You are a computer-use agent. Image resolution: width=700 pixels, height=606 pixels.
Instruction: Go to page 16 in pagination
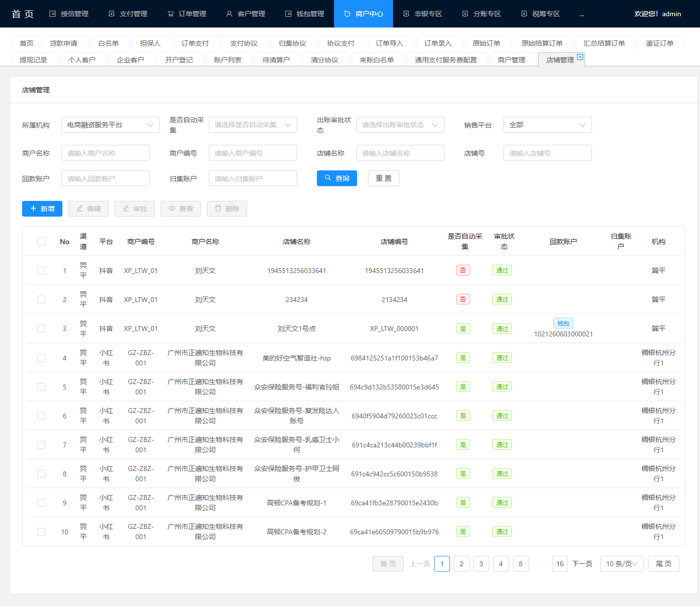(x=560, y=564)
